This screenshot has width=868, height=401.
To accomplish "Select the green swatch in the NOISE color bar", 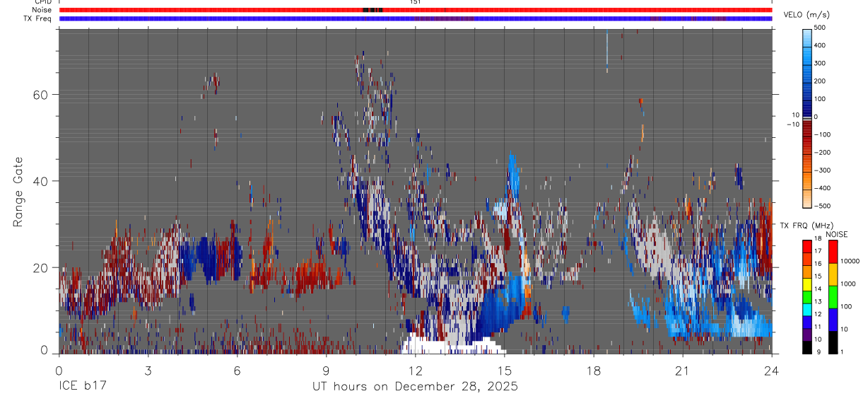I will (x=833, y=297).
